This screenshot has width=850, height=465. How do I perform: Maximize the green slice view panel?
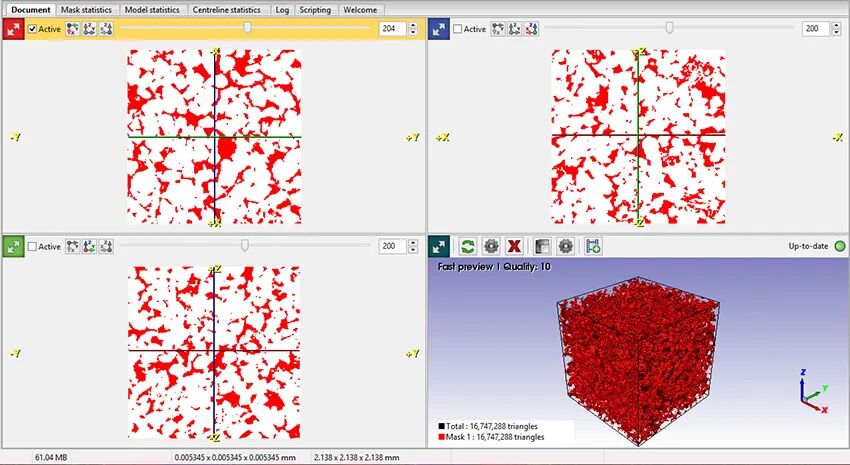(14, 247)
